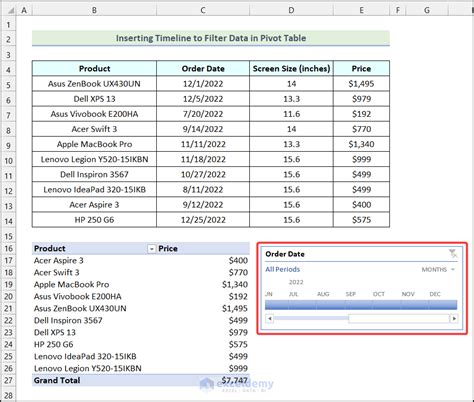Click the Grand Total label cell
The height and width of the screenshot is (402, 474).
pos(94,380)
